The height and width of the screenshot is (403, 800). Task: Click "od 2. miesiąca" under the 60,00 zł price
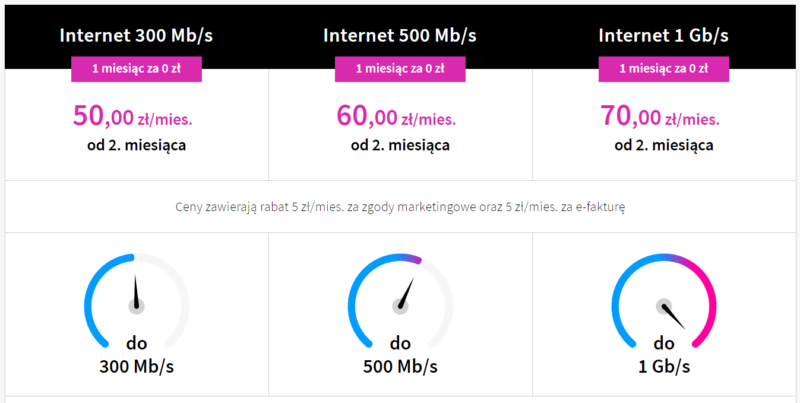click(x=400, y=145)
